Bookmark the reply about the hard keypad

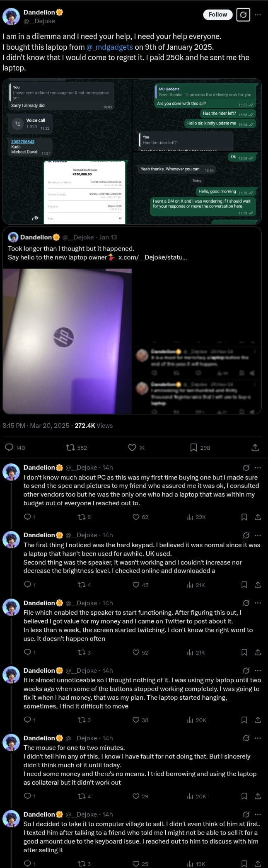pos(244,585)
